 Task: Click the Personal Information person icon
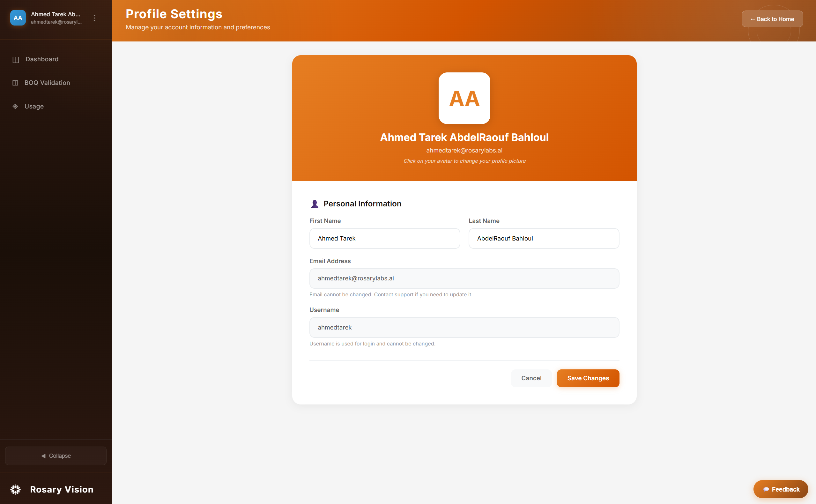(x=314, y=204)
